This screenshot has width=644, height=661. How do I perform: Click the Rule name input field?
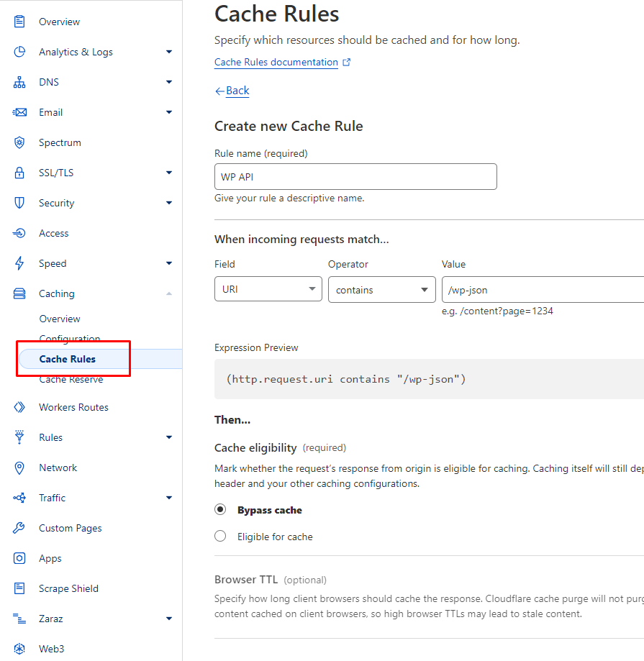click(x=355, y=177)
